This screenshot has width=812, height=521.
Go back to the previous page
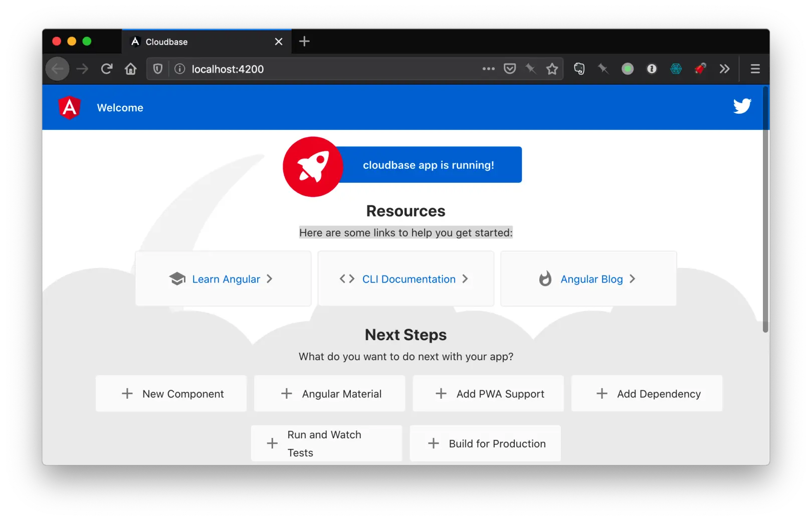pyautogui.click(x=58, y=69)
